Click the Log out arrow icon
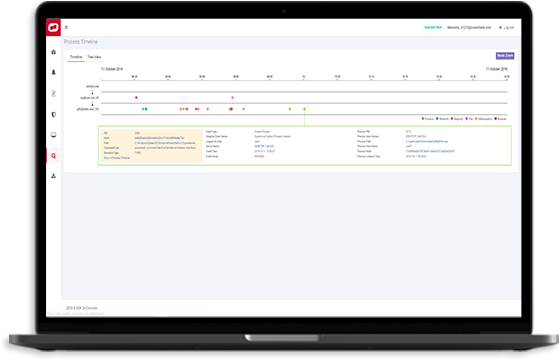This screenshot has height=361, width=560. coord(500,27)
